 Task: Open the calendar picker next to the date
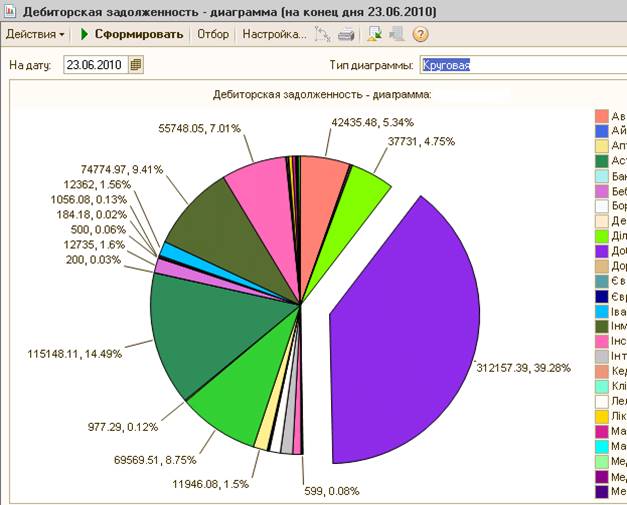136,65
